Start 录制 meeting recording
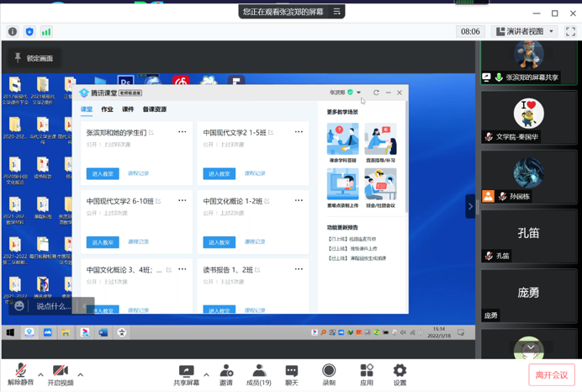The image size is (582, 392). [329, 373]
